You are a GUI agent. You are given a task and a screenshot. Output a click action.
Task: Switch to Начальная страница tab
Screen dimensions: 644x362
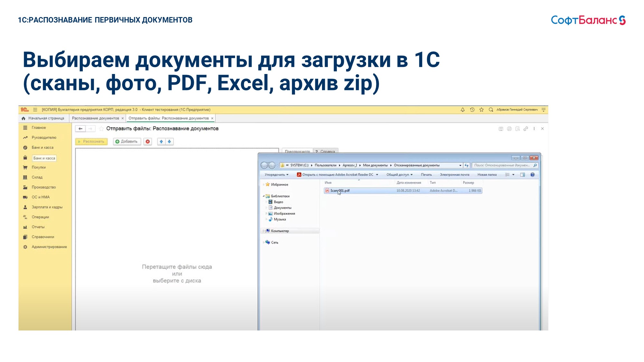(43, 118)
